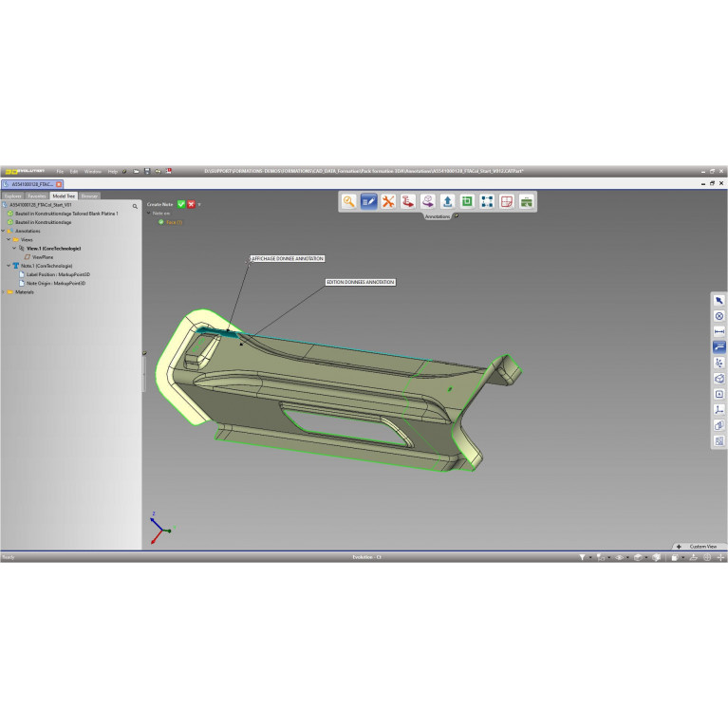Open the Help menu
This screenshot has width=728, height=728.
click(x=113, y=171)
